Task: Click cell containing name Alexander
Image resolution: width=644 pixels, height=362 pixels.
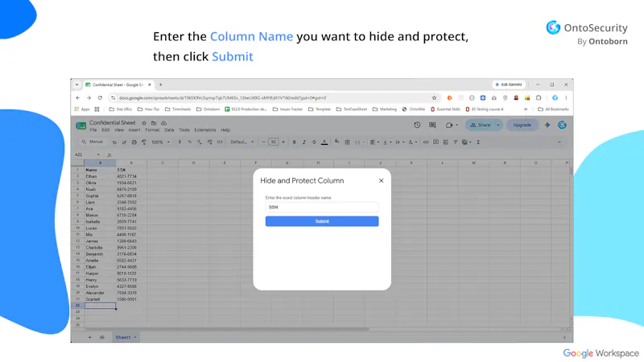Action: click(x=100, y=293)
